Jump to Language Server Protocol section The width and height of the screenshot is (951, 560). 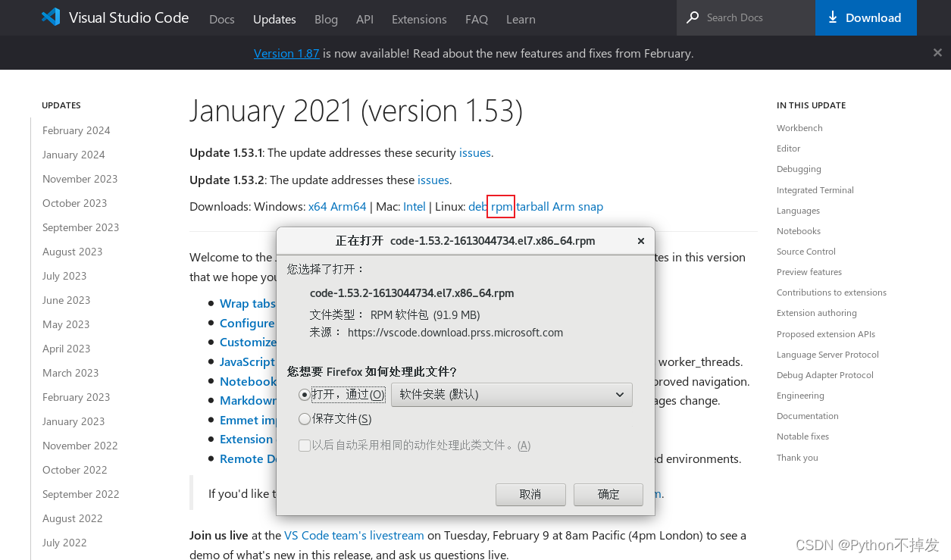[827, 355]
